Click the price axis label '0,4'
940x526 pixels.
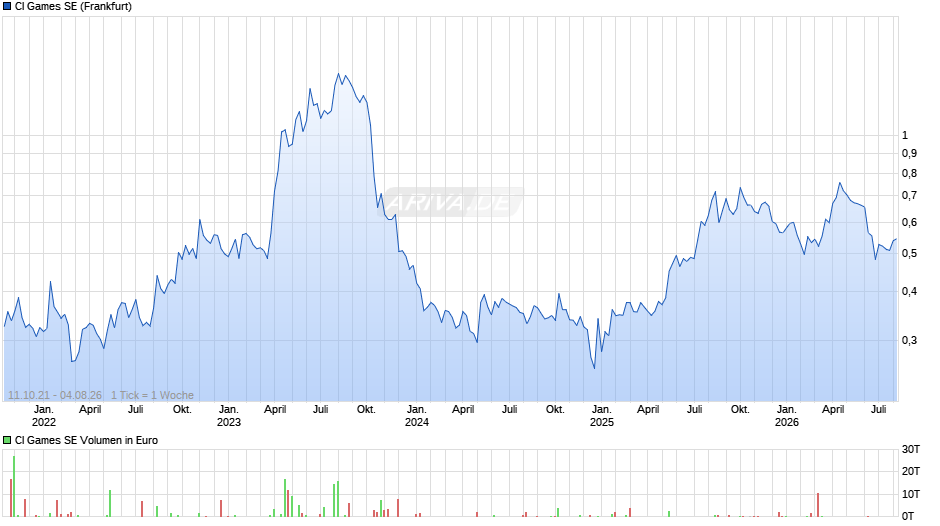click(909, 291)
